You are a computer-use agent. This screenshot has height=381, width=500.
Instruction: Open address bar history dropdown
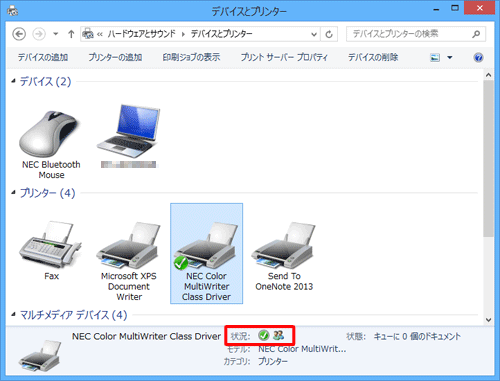tap(314, 34)
